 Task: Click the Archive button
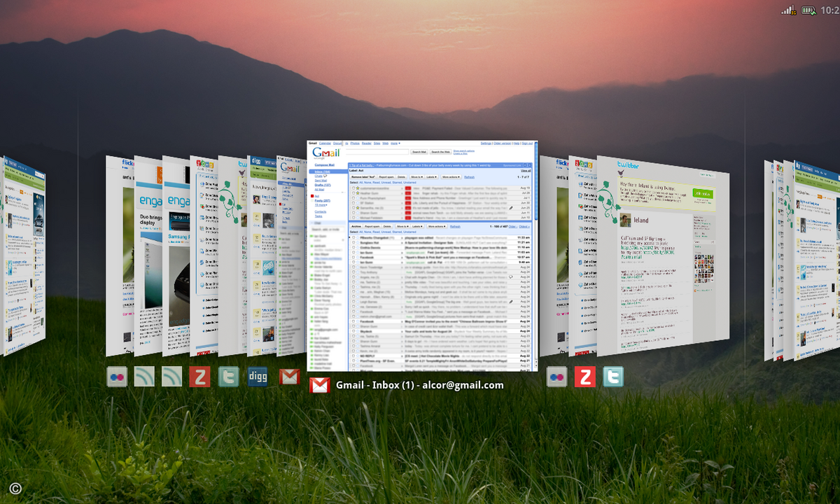pyautogui.click(x=356, y=226)
